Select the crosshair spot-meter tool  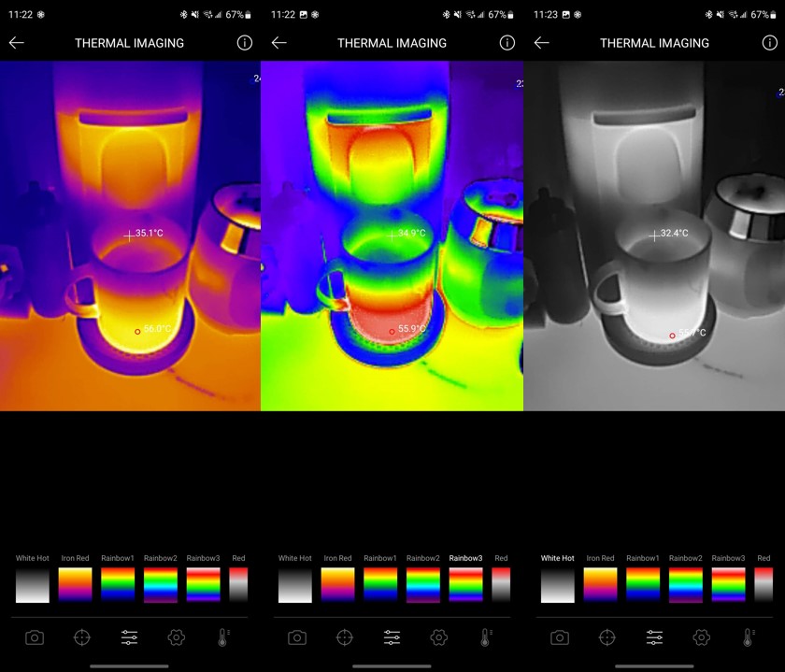(x=82, y=636)
